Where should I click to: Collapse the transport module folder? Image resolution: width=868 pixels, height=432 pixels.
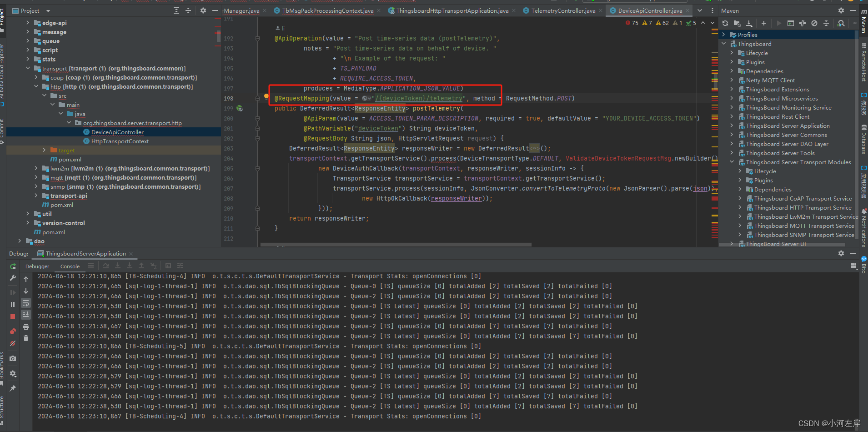tap(28, 68)
